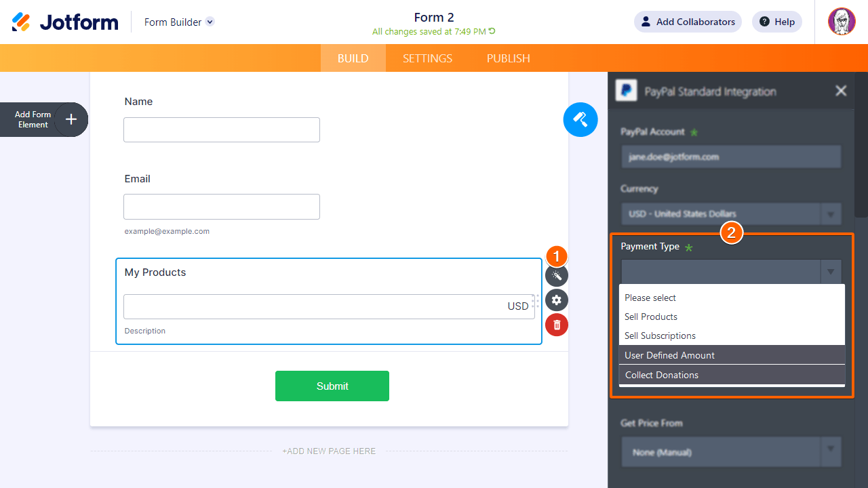
Task: Click the My Products field label
Action: click(155, 272)
